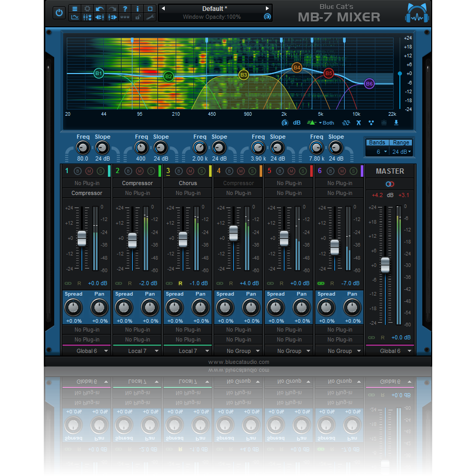The height and width of the screenshot is (476, 476).
Task: Click the download arrow icon under the spectrum
Action: point(396,123)
